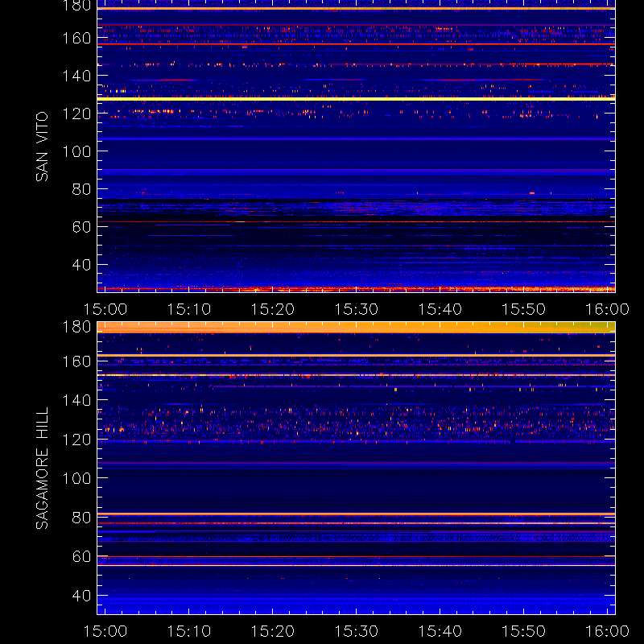Select the 40 tick label on San Vito axis

point(81,265)
